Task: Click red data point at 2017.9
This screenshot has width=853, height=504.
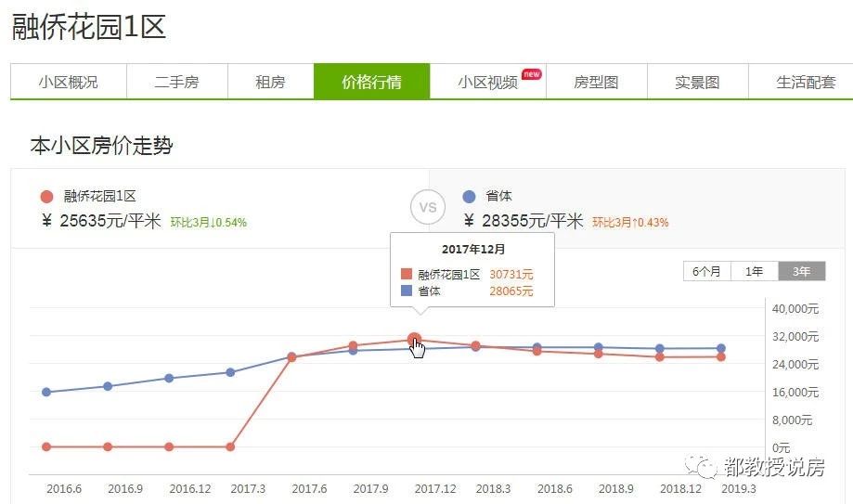Action: (x=353, y=345)
